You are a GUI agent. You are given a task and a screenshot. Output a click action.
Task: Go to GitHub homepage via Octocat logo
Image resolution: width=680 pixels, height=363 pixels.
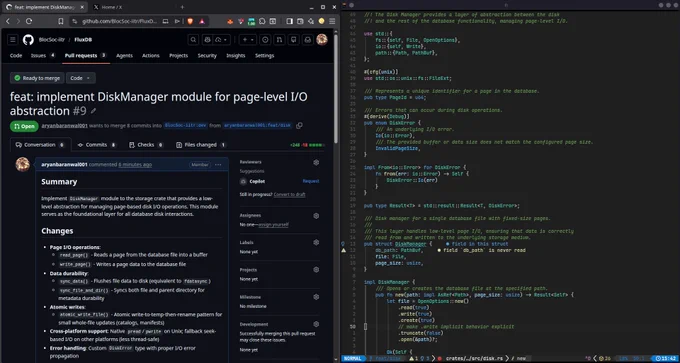[x=28, y=39]
